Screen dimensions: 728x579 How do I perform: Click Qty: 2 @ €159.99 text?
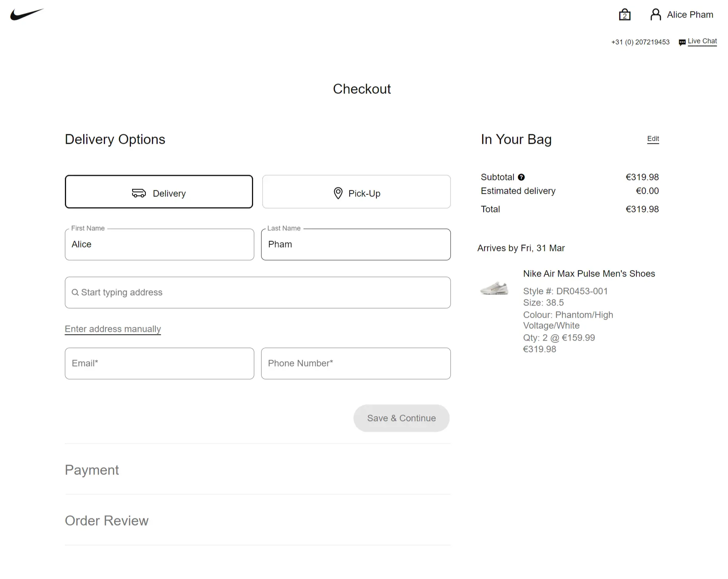[x=559, y=338]
